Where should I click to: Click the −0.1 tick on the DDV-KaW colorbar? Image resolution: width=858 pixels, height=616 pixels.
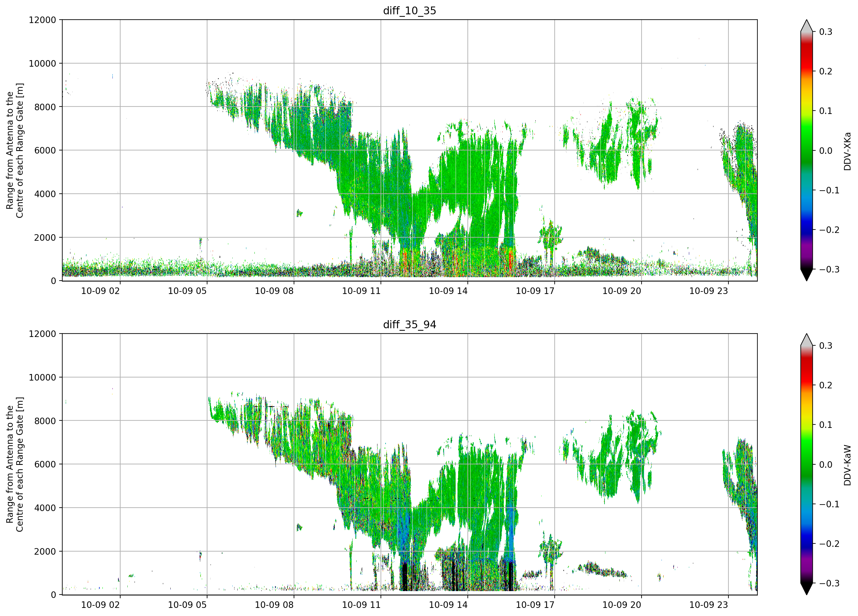click(829, 505)
